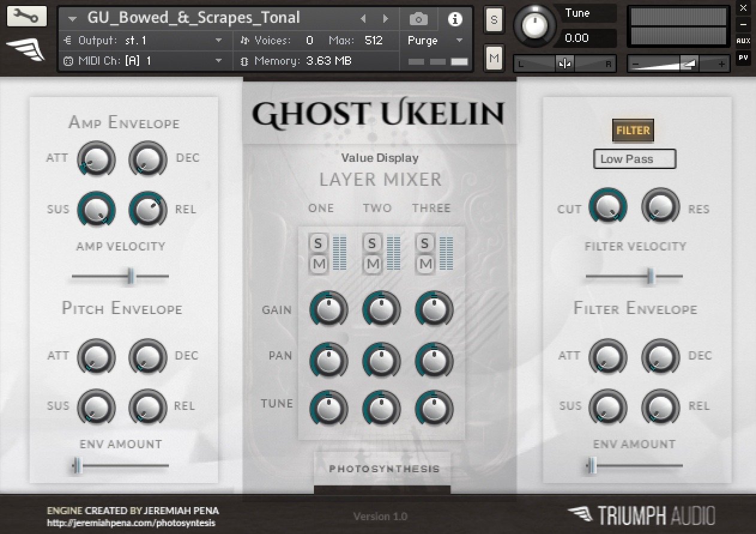Click the layer TWO Pan knob

point(381,361)
